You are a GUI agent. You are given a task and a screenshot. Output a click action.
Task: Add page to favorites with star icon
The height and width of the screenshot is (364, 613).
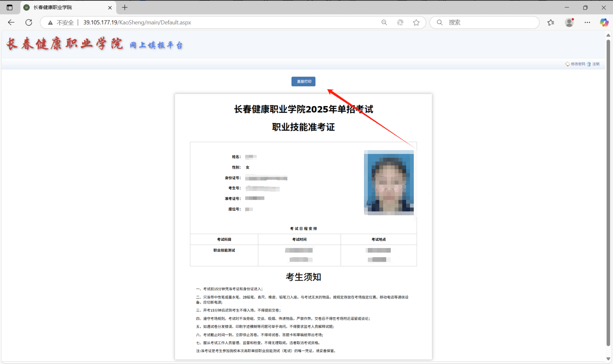[416, 23]
